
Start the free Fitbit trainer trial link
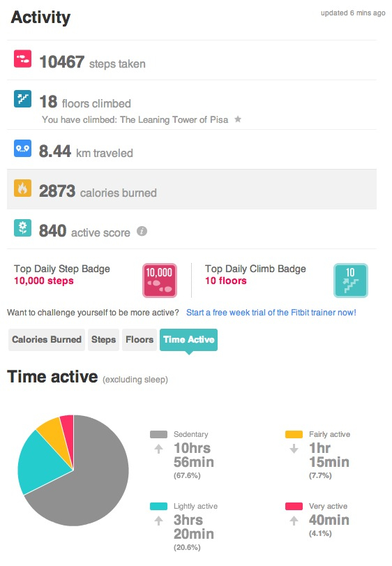tap(271, 313)
